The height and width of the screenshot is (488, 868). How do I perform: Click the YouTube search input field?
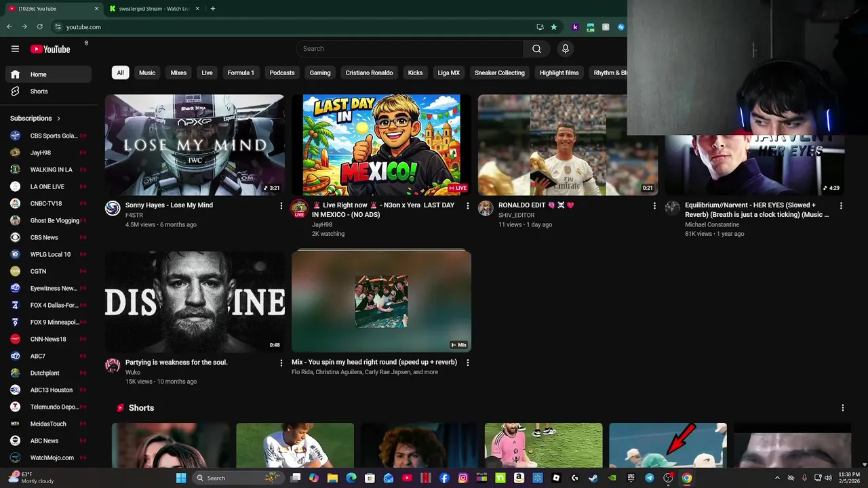[409, 49]
